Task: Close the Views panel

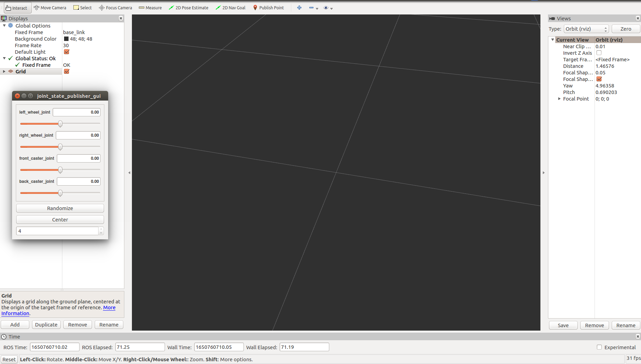Action: coord(638,18)
